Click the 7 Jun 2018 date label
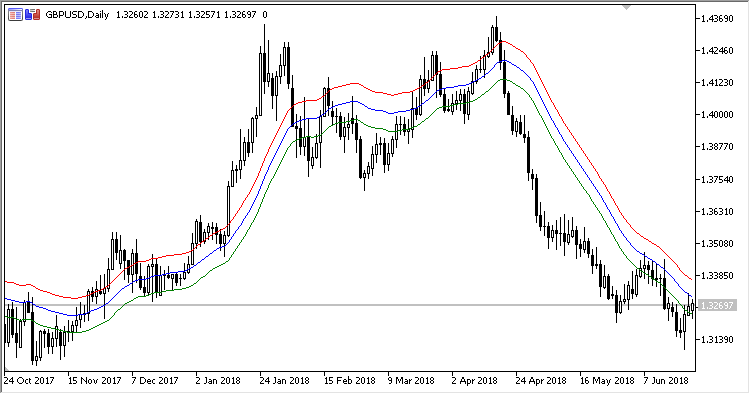Viewport: 750px width, 394px height. [666, 381]
